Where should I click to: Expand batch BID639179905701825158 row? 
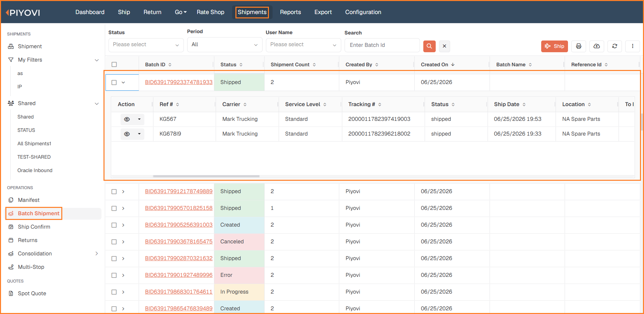point(123,208)
